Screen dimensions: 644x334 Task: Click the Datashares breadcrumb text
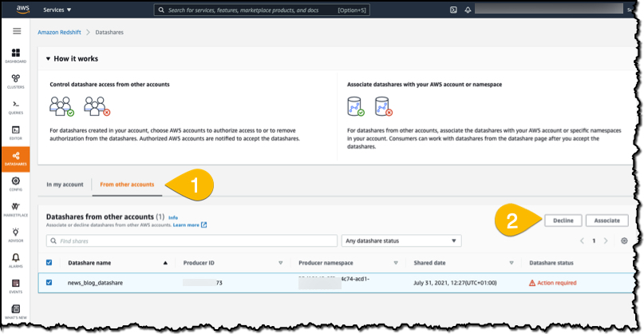[109, 32]
